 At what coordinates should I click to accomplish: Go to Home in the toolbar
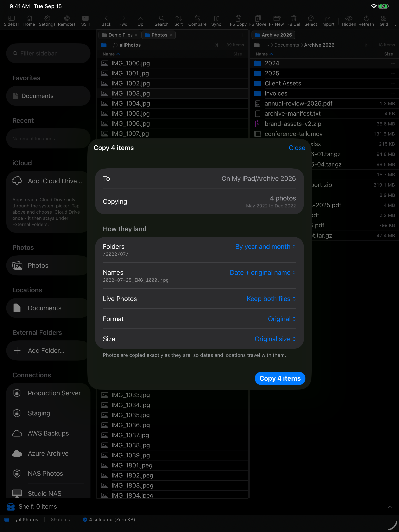(x=29, y=21)
